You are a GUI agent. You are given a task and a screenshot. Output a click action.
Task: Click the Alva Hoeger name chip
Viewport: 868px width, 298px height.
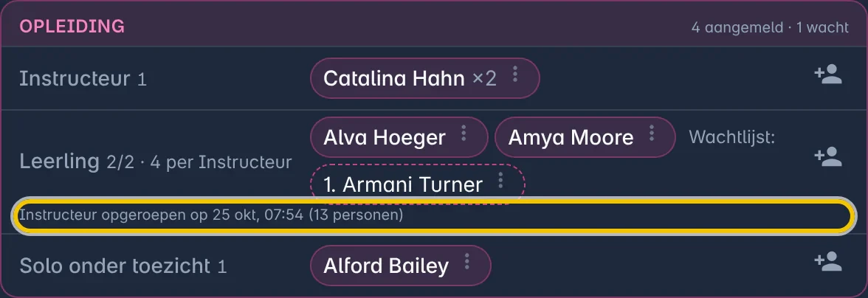[399, 137]
